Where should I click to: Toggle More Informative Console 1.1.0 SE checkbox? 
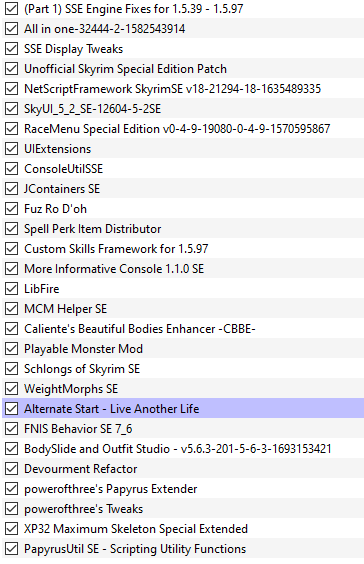12,269
